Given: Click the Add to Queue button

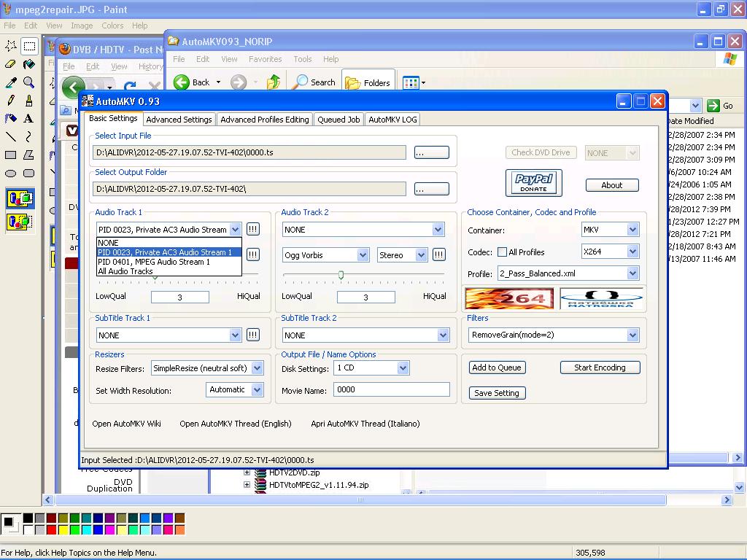Looking at the screenshot, I should 497,367.
